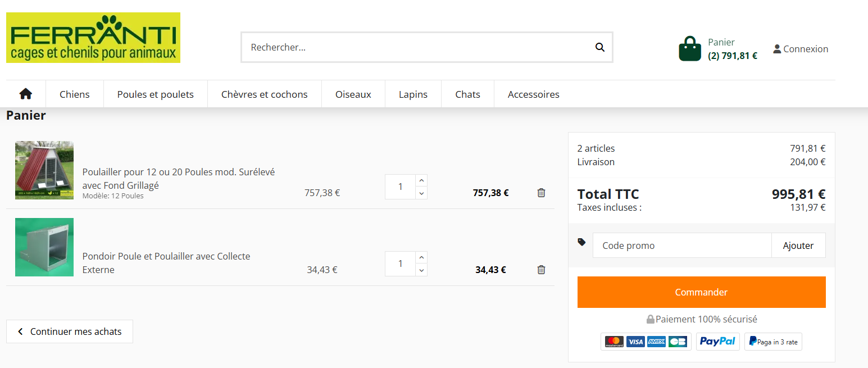Image resolution: width=868 pixels, height=368 pixels.
Task: Click the PayPal payment logo
Action: 717,341
